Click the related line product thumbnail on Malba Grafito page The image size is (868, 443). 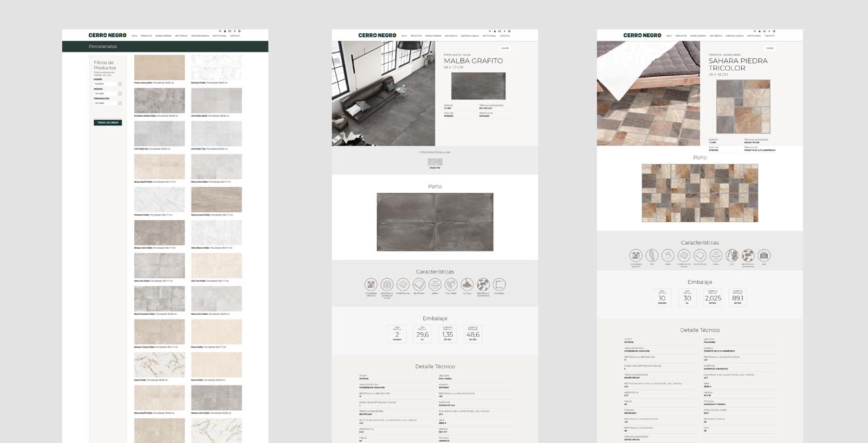(x=435, y=162)
